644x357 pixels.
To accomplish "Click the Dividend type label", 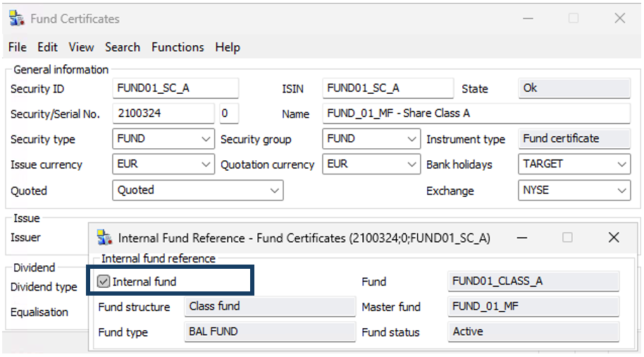I will tap(44, 286).
